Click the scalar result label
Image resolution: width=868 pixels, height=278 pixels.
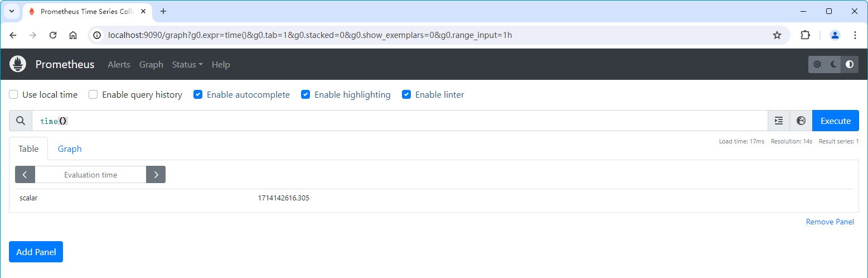pyautogui.click(x=28, y=198)
